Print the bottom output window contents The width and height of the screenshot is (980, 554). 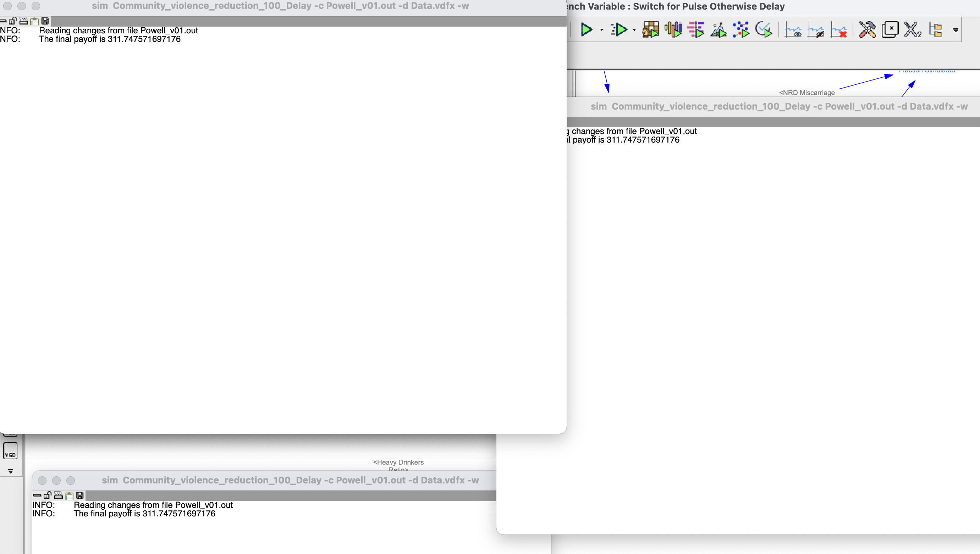(x=58, y=495)
